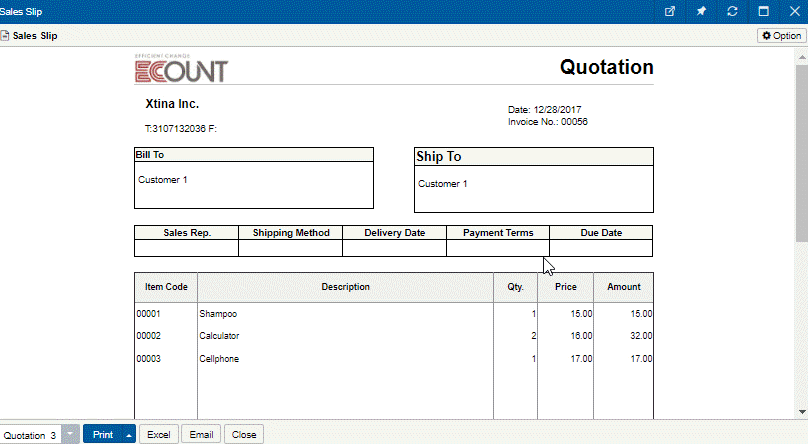Click scrollbar up arrow
Viewport: 808px width, 444px height.
click(x=802, y=56)
